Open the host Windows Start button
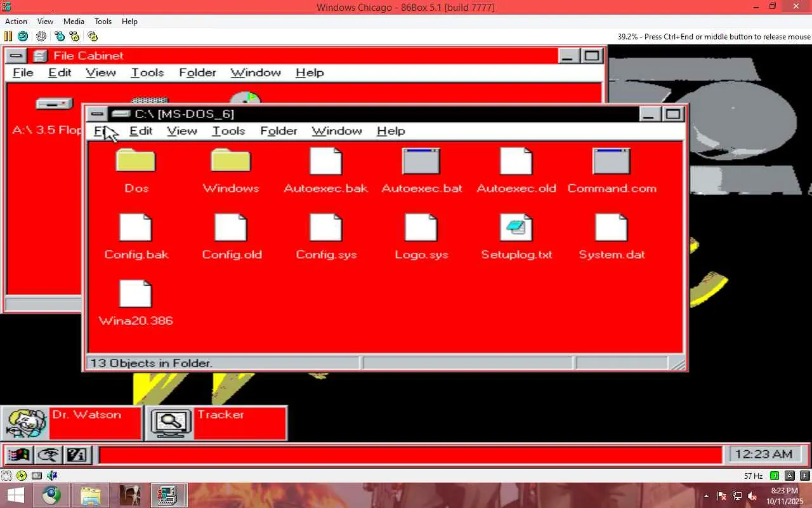 [x=15, y=495]
